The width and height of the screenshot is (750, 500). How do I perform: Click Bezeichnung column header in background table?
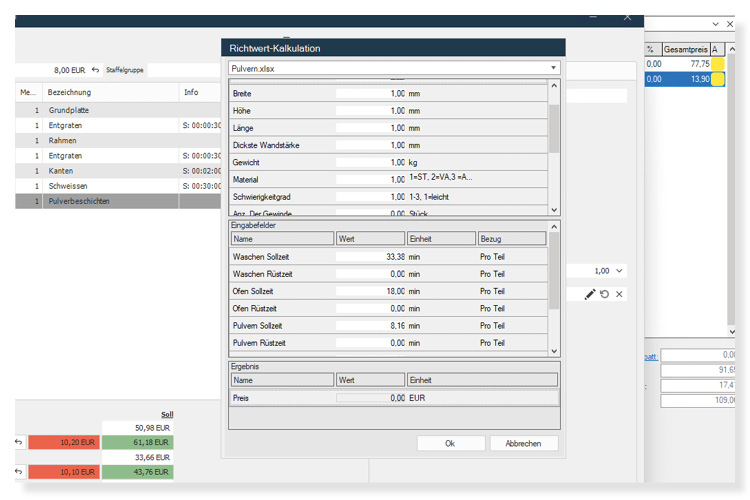(110, 92)
